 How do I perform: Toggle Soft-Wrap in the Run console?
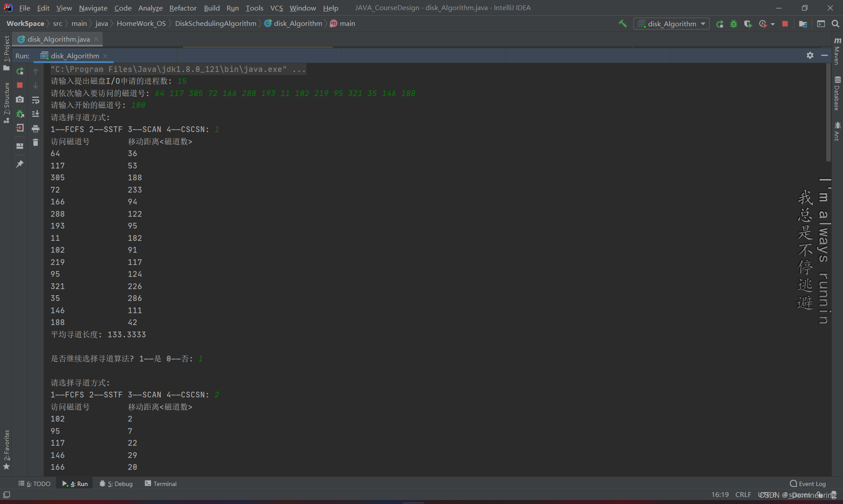click(36, 100)
